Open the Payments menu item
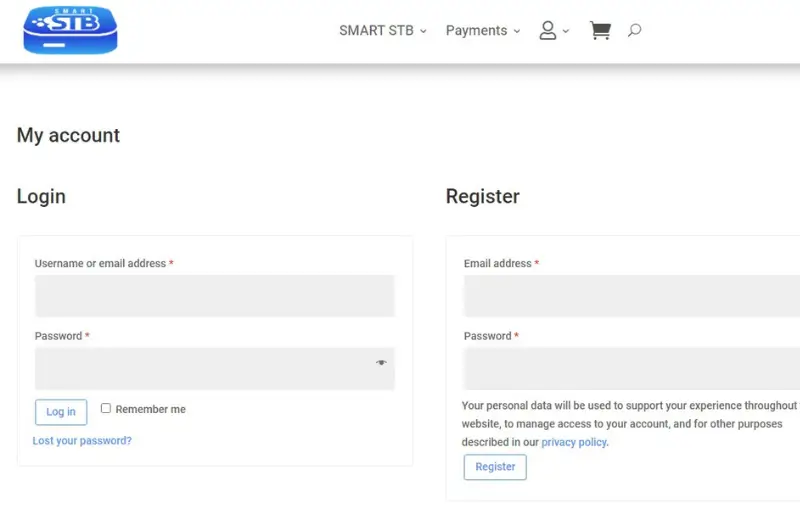The height and width of the screenshot is (520, 800). (x=476, y=31)
